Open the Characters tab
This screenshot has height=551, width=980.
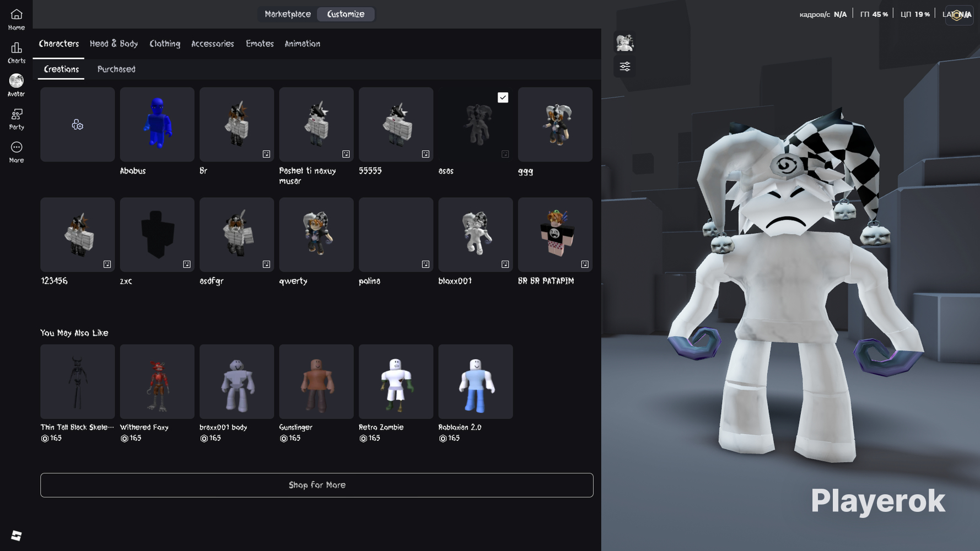(x=59, y=44)
